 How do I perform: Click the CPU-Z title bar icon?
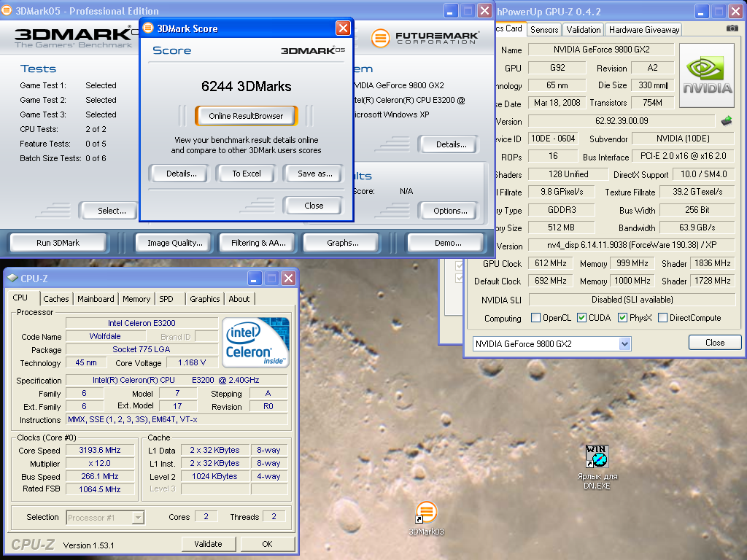pyautogui.click(x=12, y=278)
